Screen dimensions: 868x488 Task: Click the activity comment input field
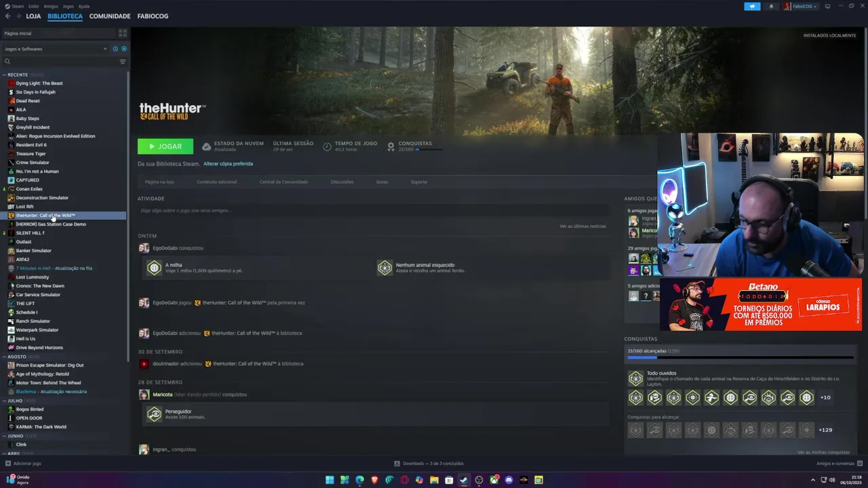coord(373,211)
